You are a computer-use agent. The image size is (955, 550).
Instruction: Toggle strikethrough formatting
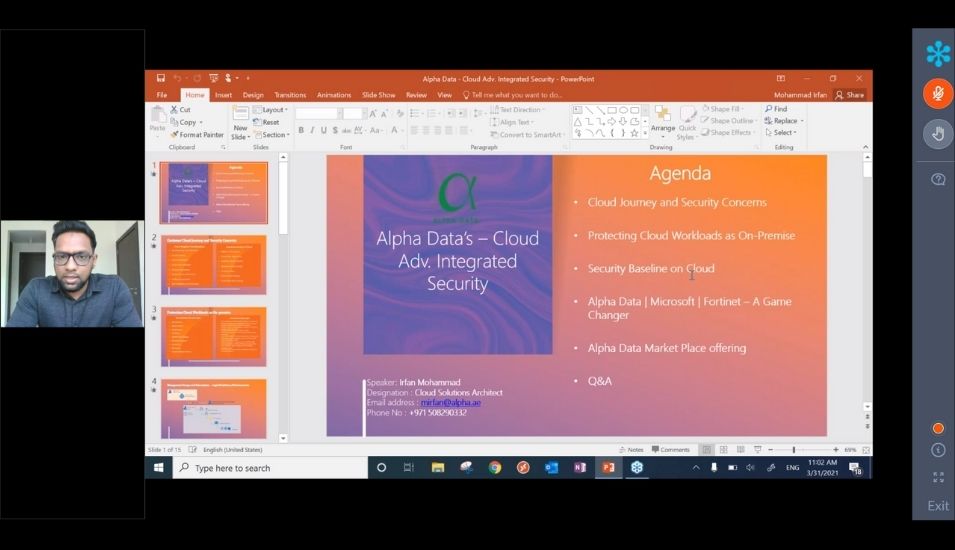point(346,130)
